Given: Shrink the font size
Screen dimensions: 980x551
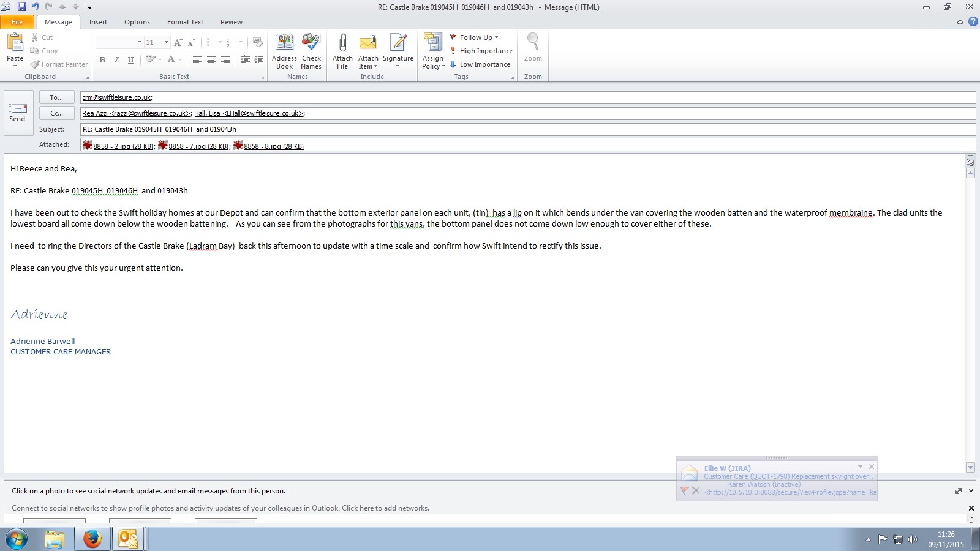Looking at the screenshot, I should pyautogui.click(x=192, y=42).
